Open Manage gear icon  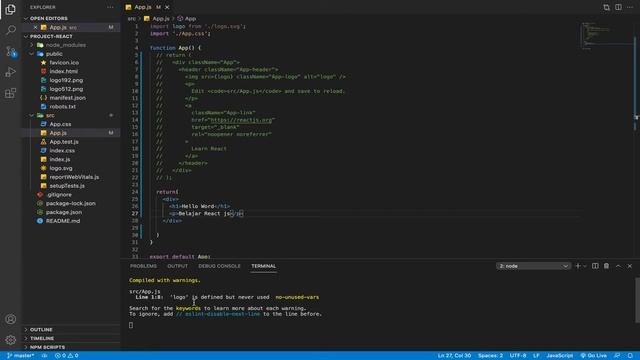pos(11,340)
